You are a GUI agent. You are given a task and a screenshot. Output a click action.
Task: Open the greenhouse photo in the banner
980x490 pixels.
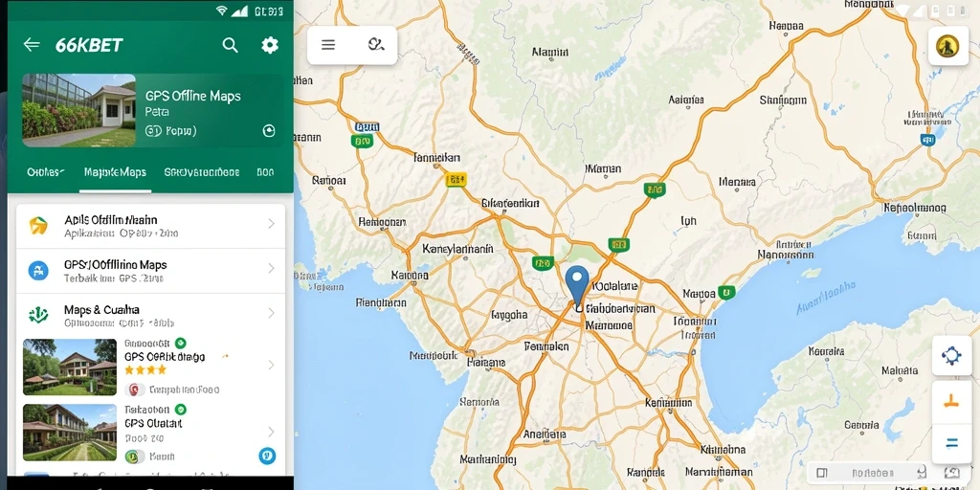[x=78, y=111]
